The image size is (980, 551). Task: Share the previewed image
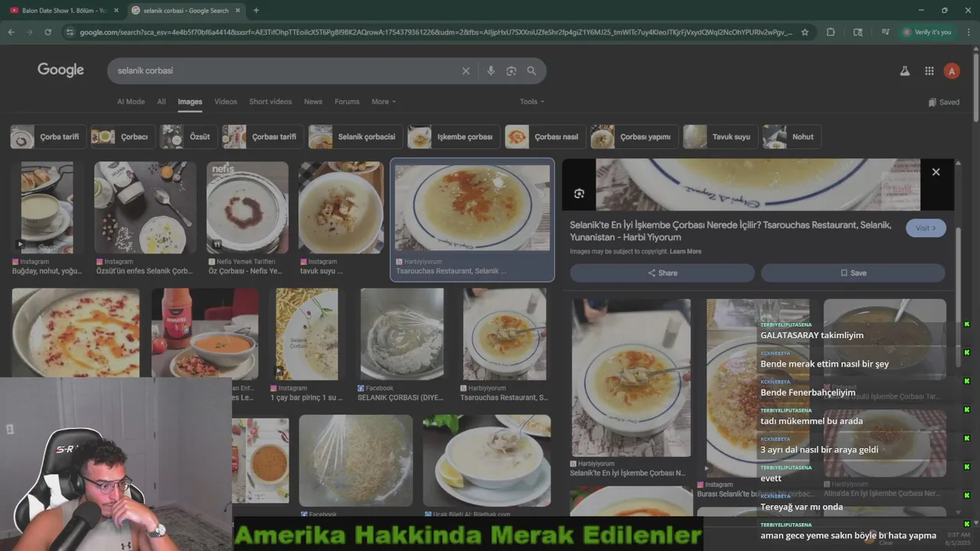(662, 273)
